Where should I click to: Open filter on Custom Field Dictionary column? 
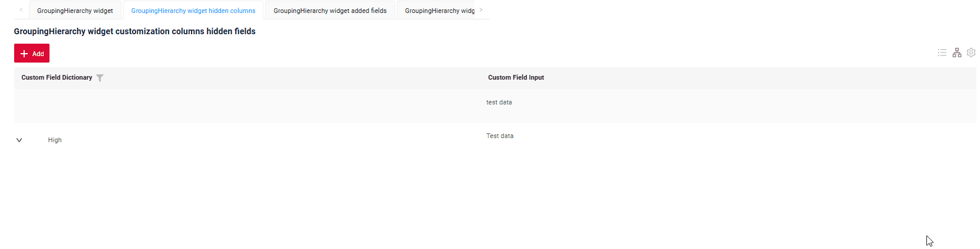(x=100, y=78)
